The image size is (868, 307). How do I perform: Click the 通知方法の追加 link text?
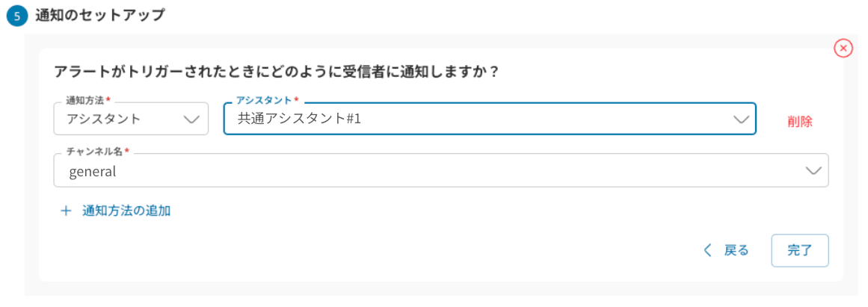tap(126, 211)
